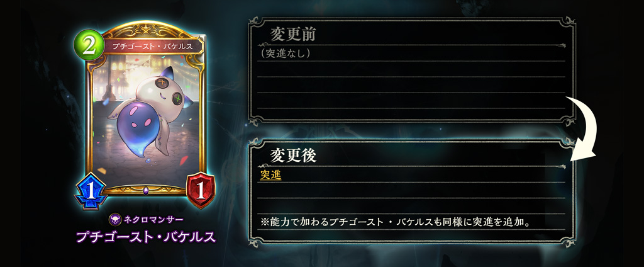Select the 変更前 panel heading
The height and width of the screenshot is (267, 644).
click(x=293, y=35)
